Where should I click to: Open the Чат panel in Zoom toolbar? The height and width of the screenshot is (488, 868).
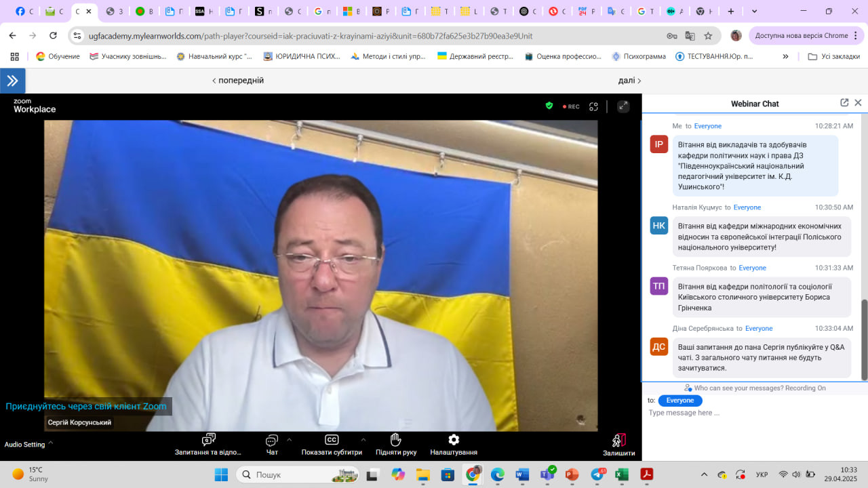(272, 445)
